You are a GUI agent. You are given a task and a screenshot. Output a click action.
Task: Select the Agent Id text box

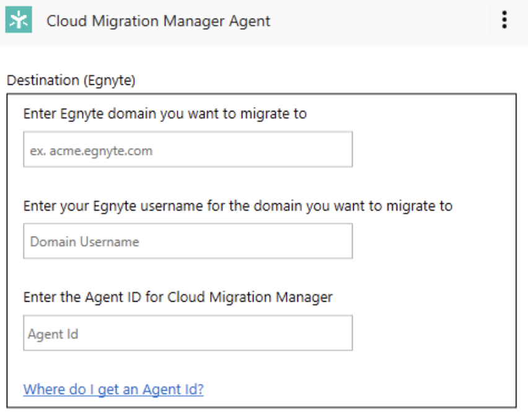coord(188,334)
